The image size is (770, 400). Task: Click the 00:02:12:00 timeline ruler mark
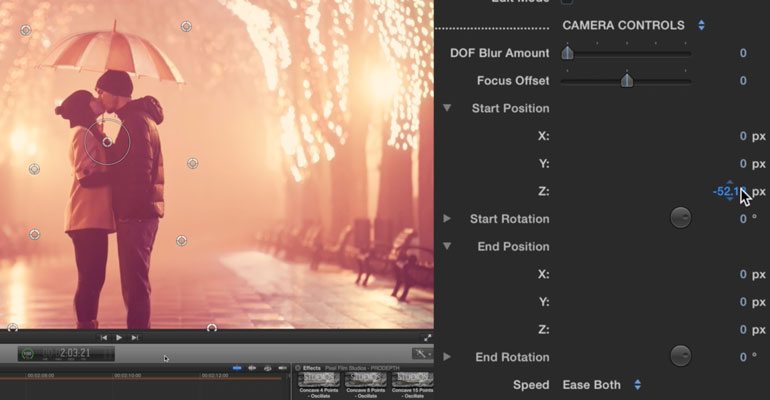(x=215, y=375)
